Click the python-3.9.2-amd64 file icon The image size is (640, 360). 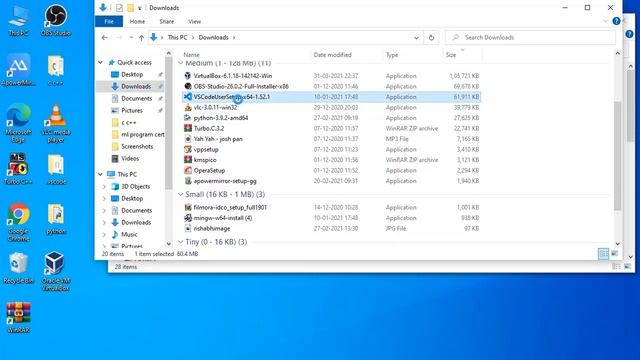tap(188, 118)
